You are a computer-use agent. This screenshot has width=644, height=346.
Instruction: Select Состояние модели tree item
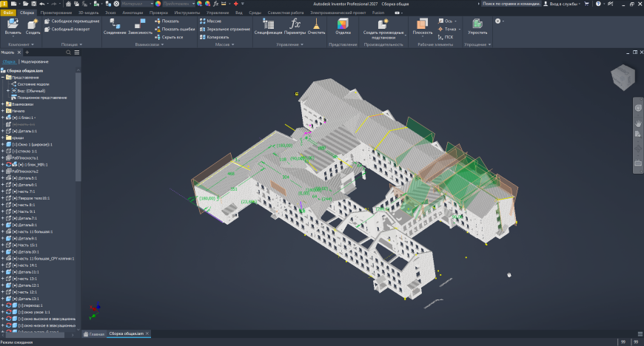click(30, 84)
